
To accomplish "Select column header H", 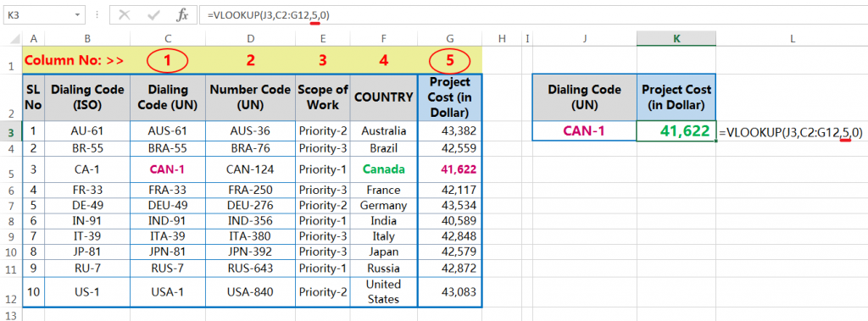I will point(502,39).
